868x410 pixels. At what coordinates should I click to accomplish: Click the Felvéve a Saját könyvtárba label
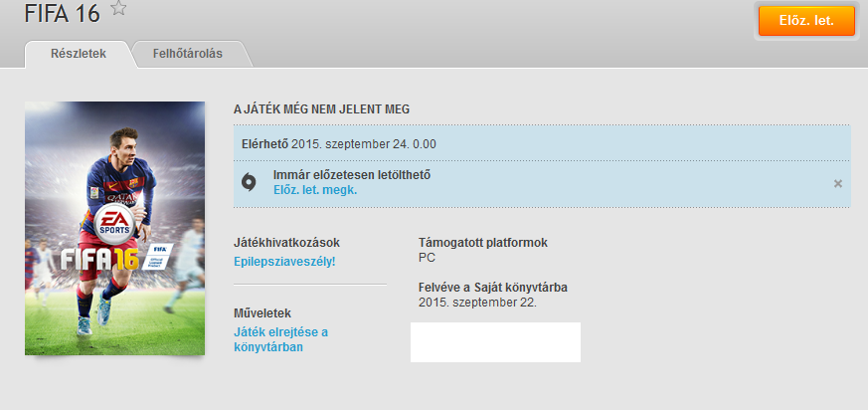click(x=493, y=288)
